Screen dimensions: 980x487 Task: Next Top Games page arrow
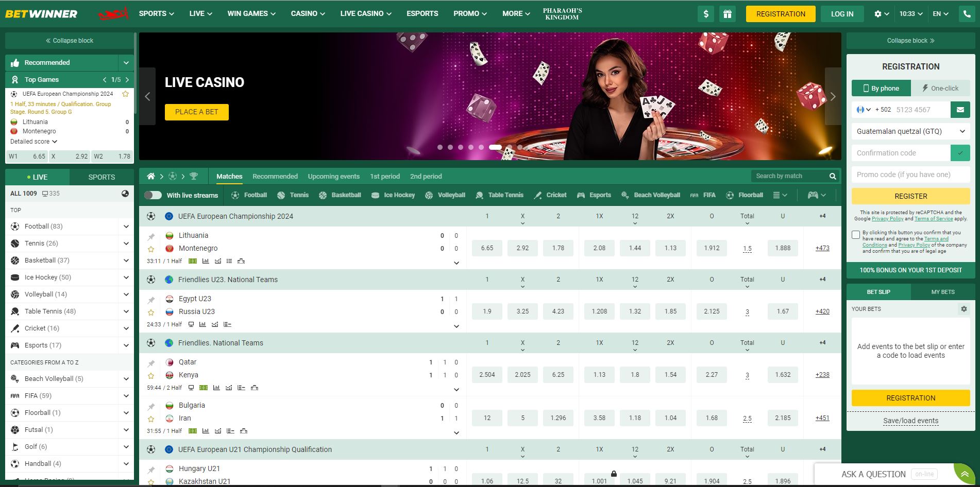(x=127, y=79)
